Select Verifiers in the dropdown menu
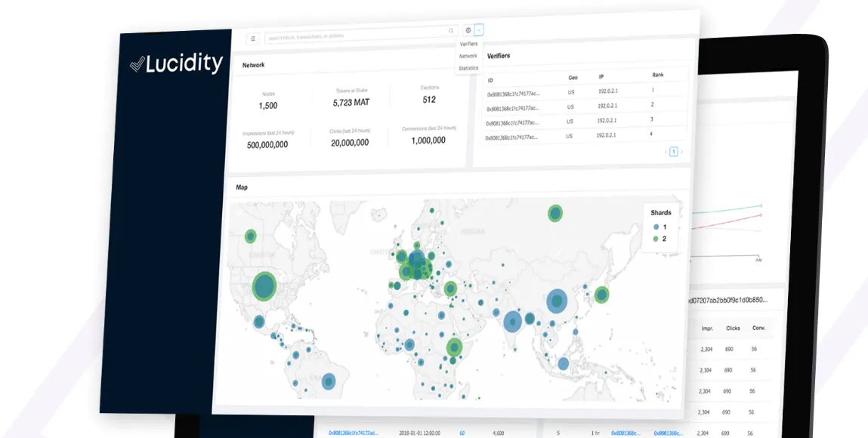Screen dimensions: 868x438 pos(469,44)
